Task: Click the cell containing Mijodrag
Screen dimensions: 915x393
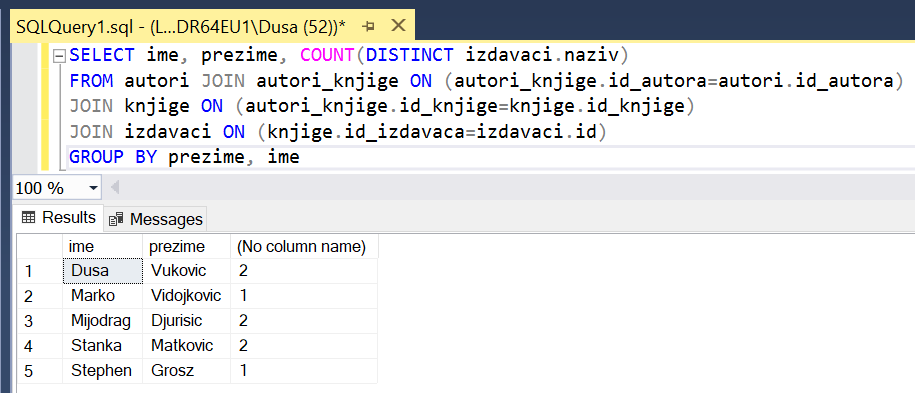Action: pos(103,322)
